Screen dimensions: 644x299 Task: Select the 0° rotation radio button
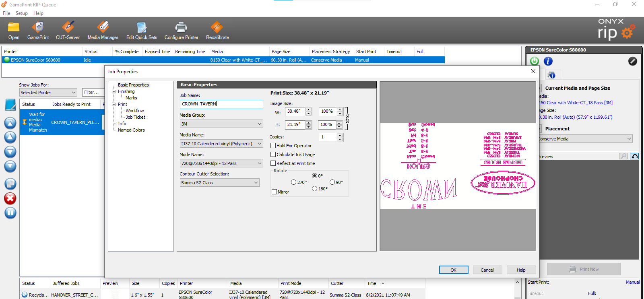coord(314,176)
